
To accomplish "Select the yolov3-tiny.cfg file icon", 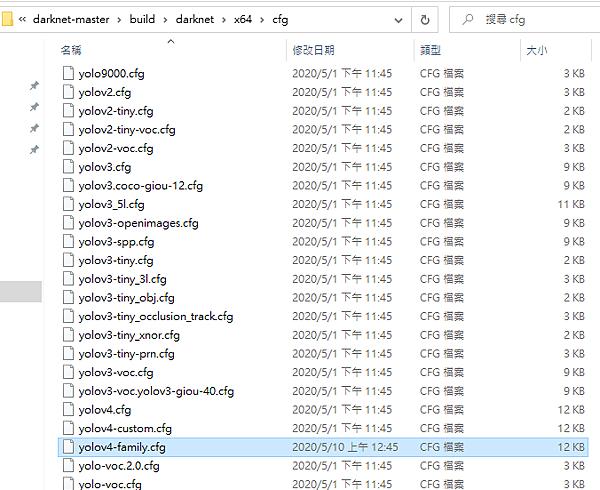I will point(68,260).
